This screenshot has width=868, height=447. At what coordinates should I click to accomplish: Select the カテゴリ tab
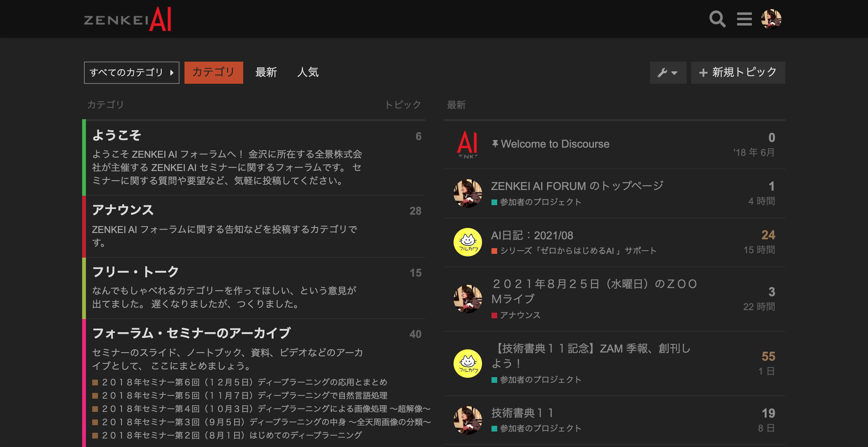coord(214,72)
